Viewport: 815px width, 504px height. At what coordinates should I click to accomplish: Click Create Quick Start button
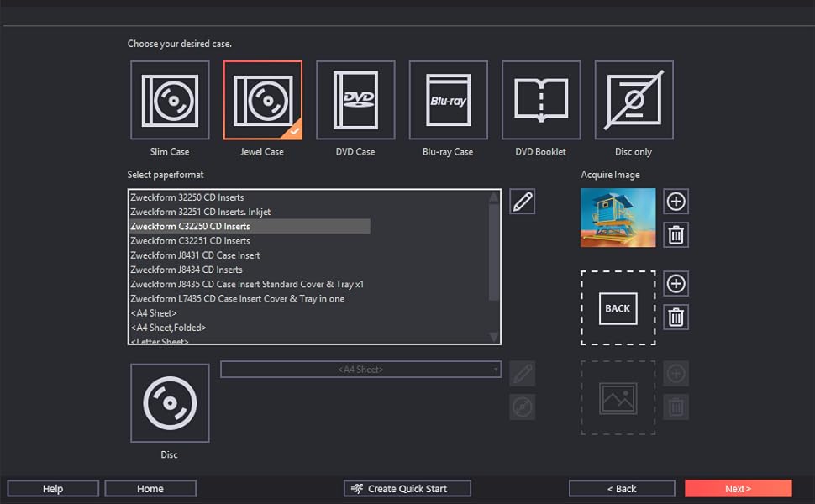(x=407, y=489)
